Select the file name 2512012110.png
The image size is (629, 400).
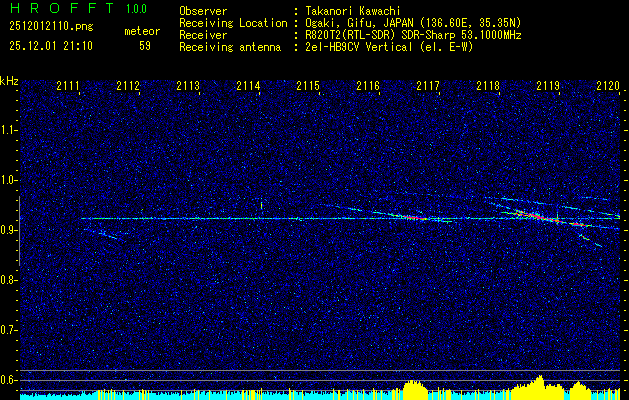coord(51,27)
